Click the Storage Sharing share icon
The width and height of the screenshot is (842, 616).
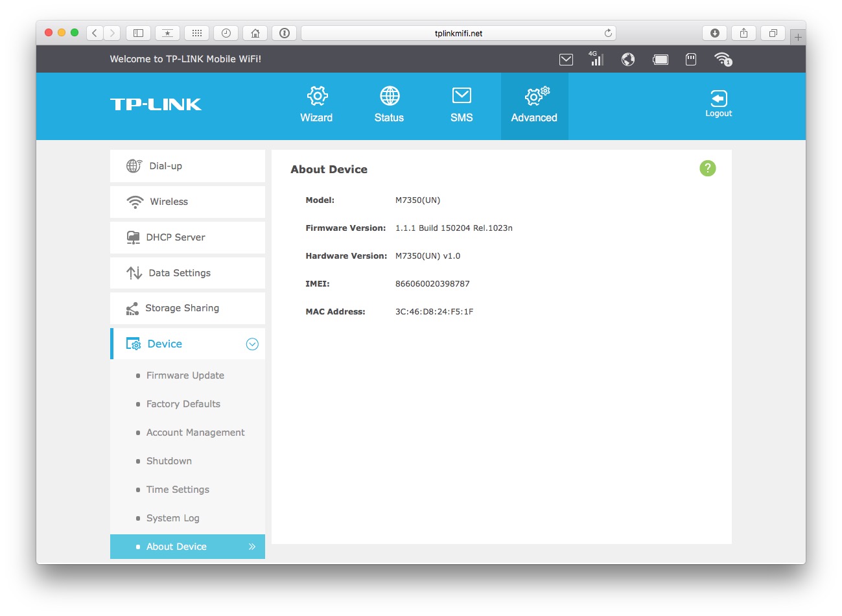click(x=132, y=309)
